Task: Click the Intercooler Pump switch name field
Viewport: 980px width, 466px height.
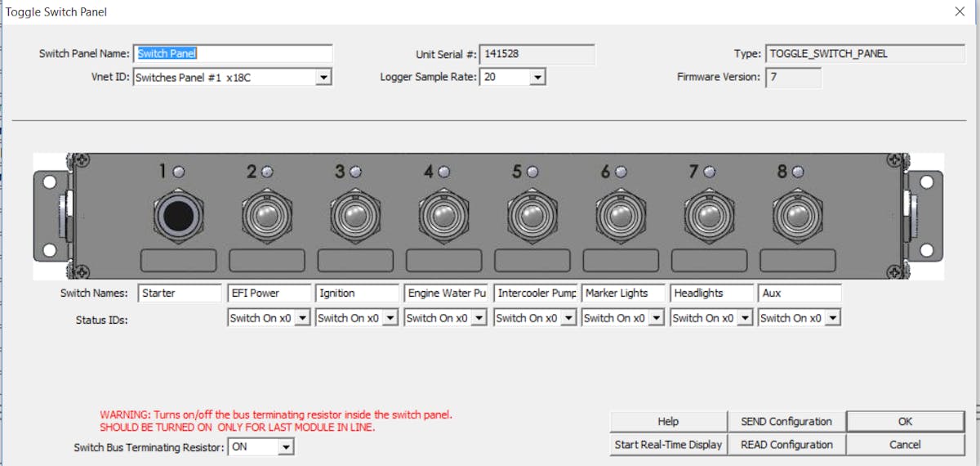Action: [535, 293]
